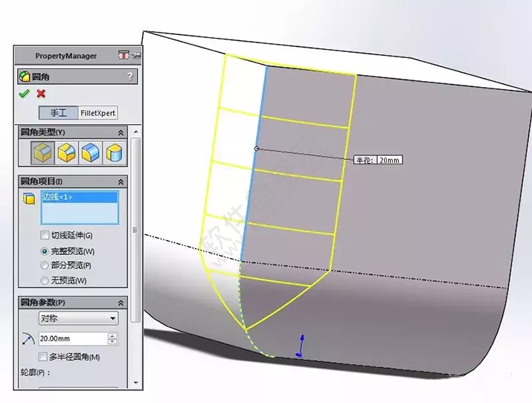Click the radius callout leader handle
532x403 pixels.
tap(257, 149)
